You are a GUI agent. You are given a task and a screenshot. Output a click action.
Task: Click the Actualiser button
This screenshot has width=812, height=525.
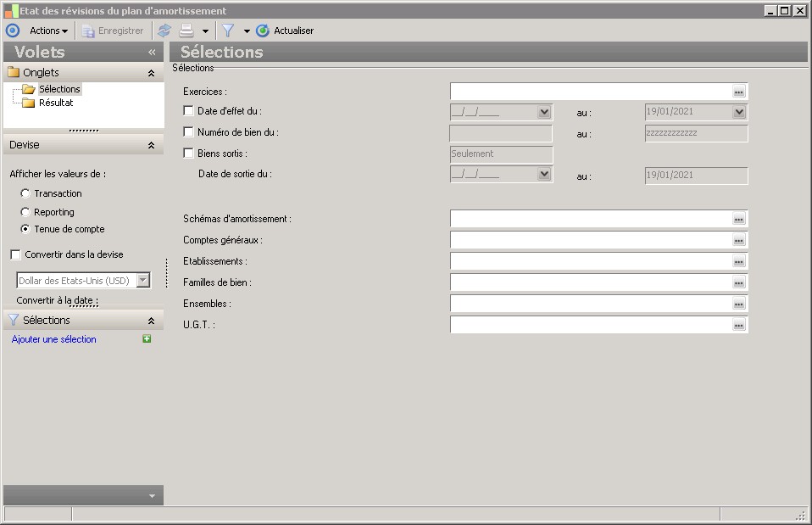[286, 31]
